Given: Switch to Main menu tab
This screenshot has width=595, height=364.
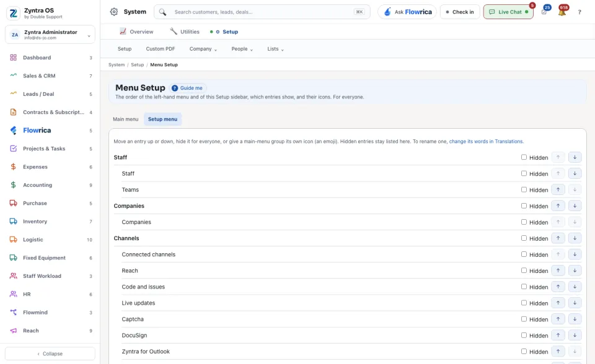Looking at the screenshot, I should [126, 119].
